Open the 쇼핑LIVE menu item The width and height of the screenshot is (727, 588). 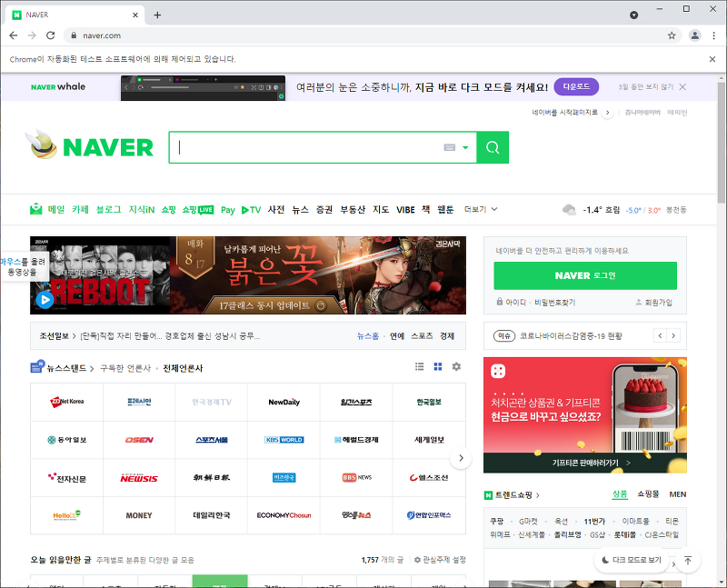[x=198, y=210]
